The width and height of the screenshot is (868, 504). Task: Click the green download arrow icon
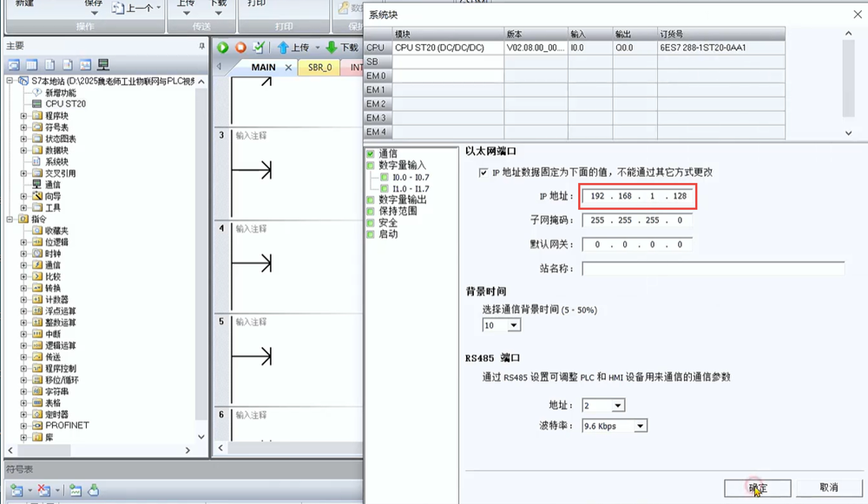[x=332, y=48]
